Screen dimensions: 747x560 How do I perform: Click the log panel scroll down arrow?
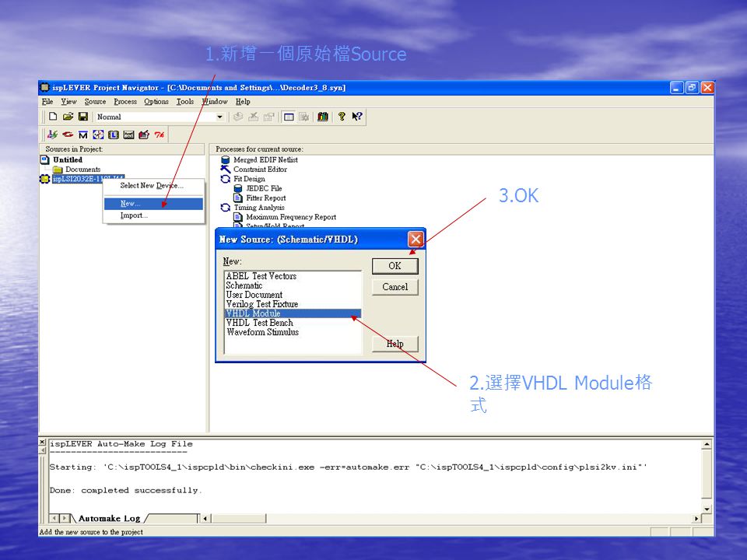[x=707, y=509]
